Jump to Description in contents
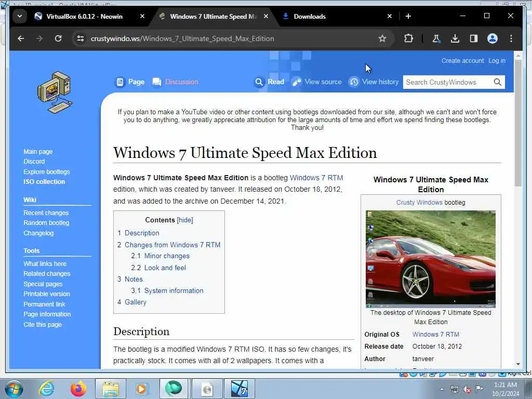Screen dimensions: 532x399 coord(142,233)
